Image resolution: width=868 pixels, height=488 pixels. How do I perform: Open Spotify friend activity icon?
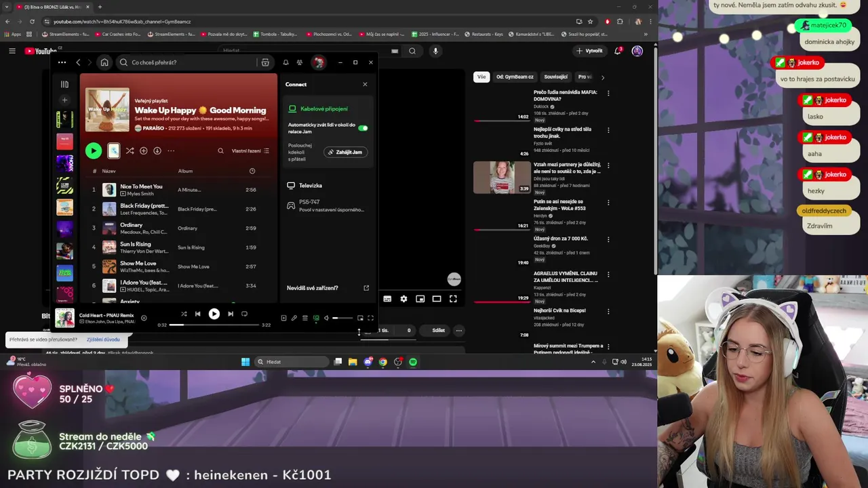(x=299, y=62)
